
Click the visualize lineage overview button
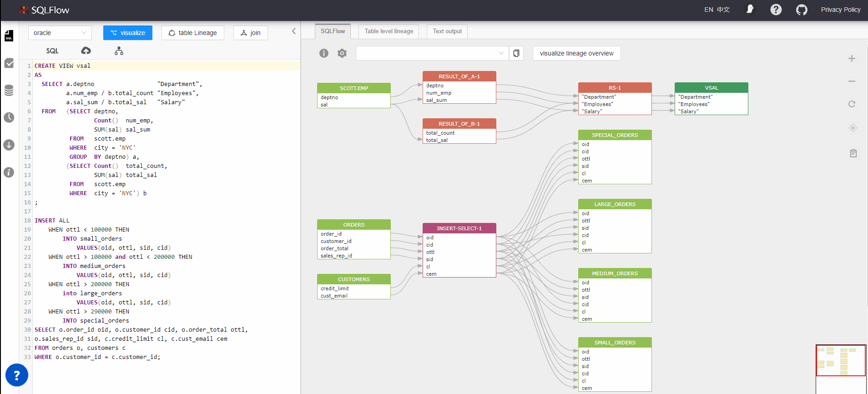pyautogui.click(x=576, y=53)
